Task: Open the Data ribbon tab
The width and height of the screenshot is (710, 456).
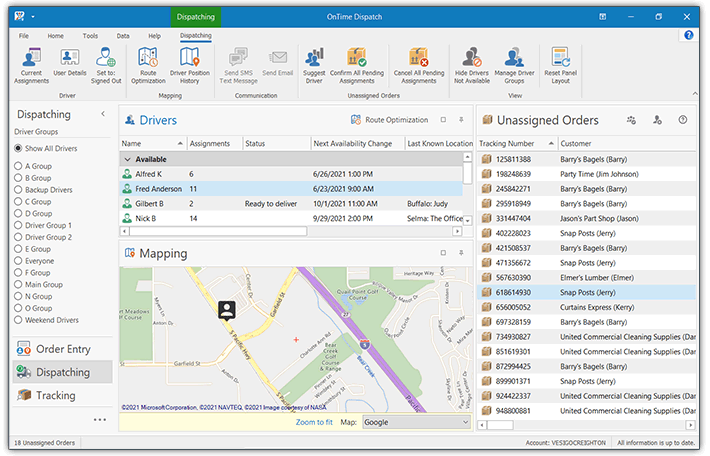Action: coord(123,35)
